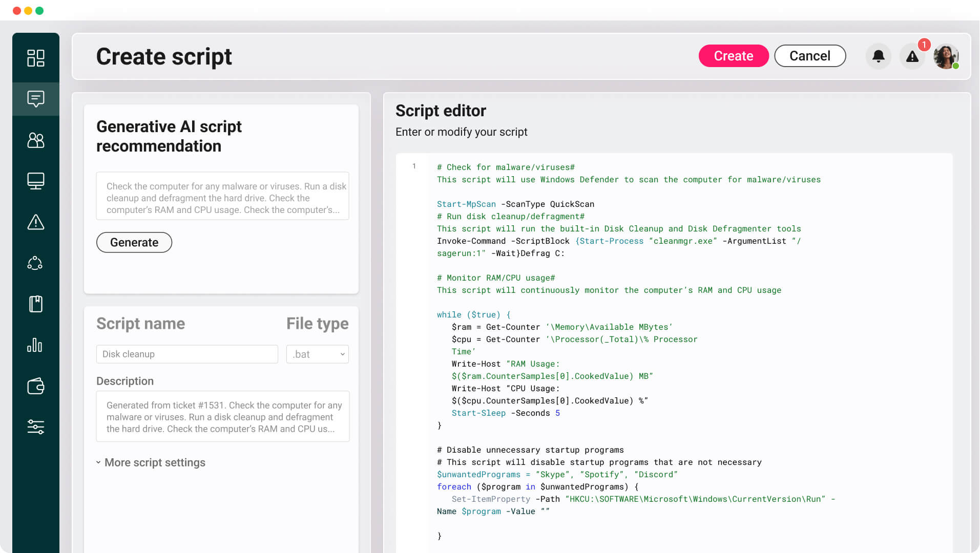Click the Script name field with Disk cleanup
The image size is (980, 553).
[x=187, y=354]
